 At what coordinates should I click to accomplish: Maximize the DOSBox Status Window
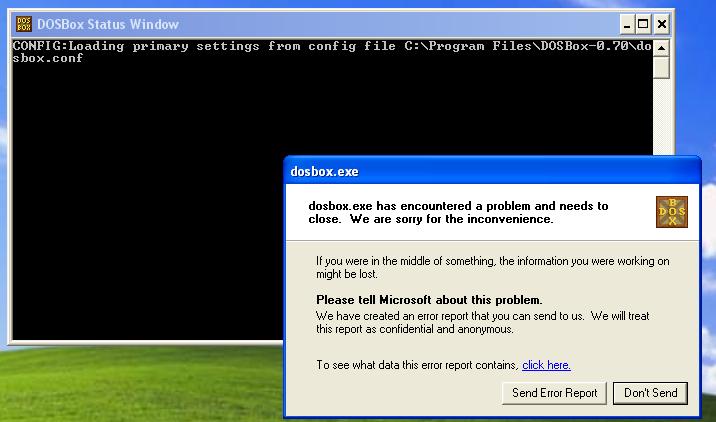click(x=643, y=24)
